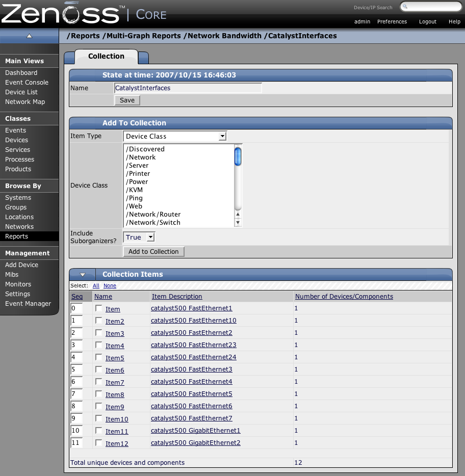465x476 pixels.
Task: Tick the checkbox next to Item6
Action: pyautogui.click(x=98, y=369)
